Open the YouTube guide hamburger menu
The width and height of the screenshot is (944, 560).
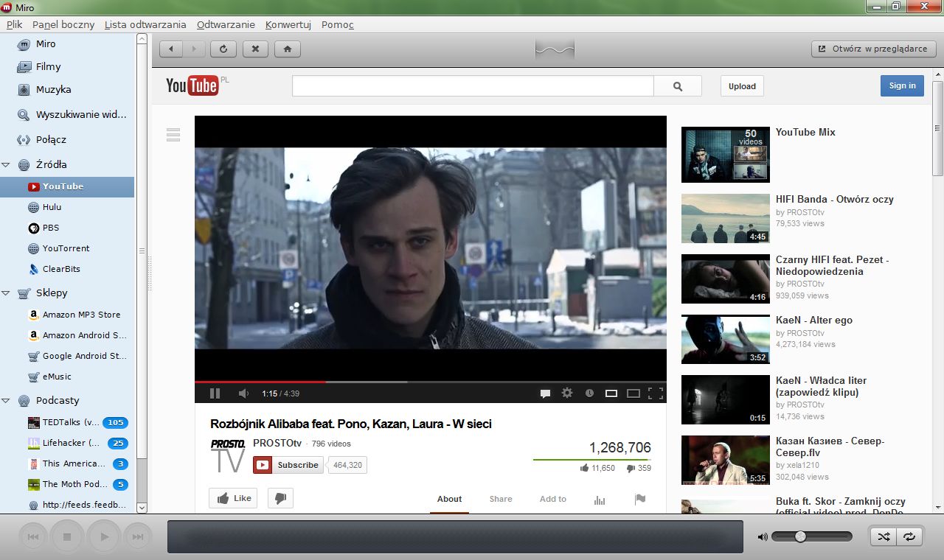(x=173, y=135)
